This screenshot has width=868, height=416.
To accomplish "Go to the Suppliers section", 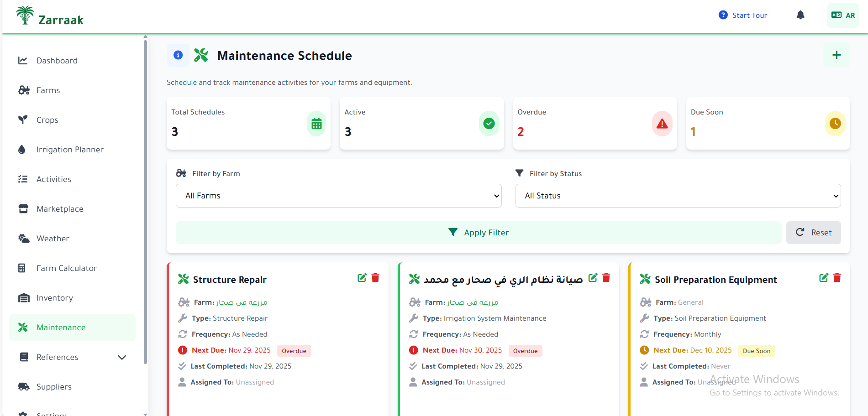I will click(x=54, y=386).
